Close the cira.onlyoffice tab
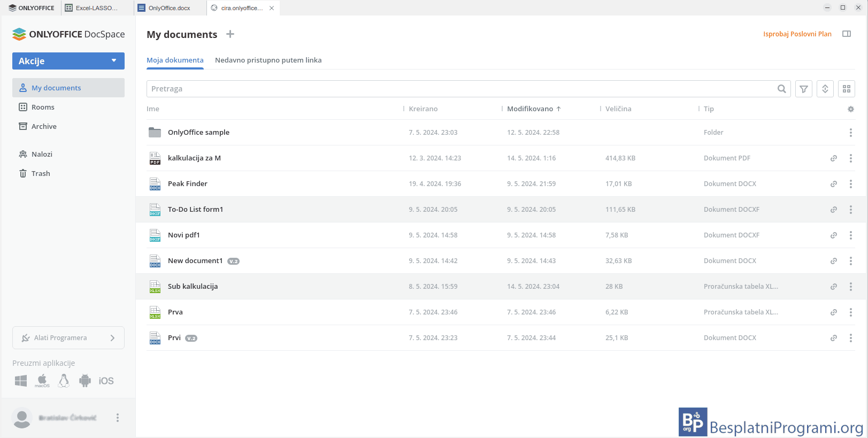868x438 pixels. click(x=272, y=8)
